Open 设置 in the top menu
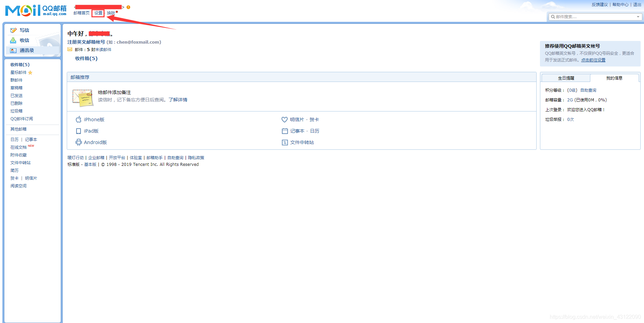 click(x=98, y=13)
